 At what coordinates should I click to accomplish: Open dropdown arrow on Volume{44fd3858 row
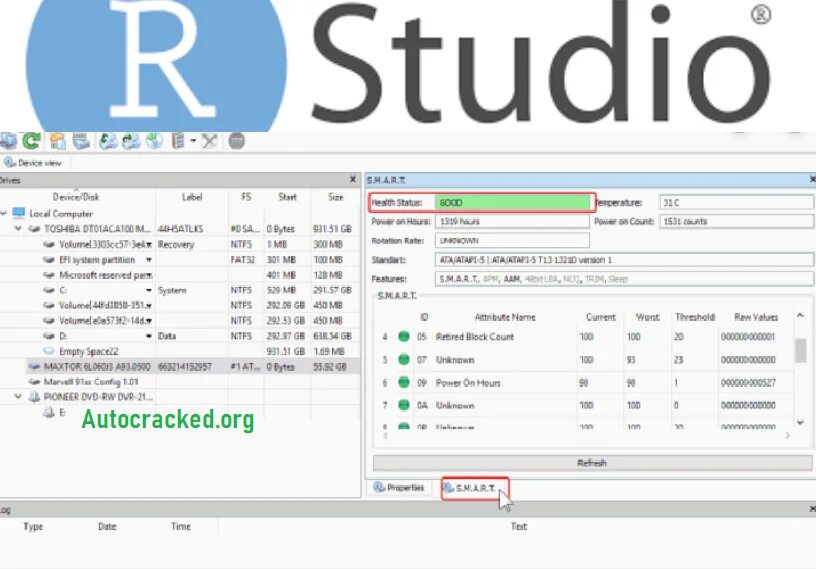[x=149, y=306]
